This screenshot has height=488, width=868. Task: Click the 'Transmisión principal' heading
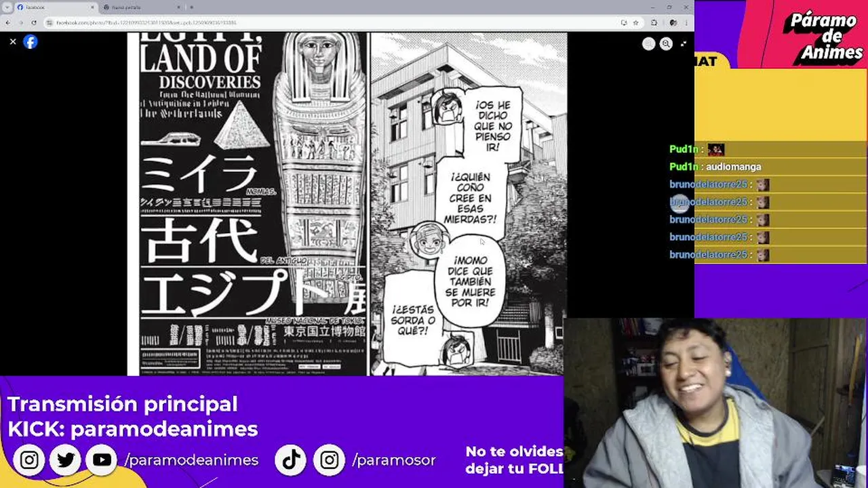point(123,404)
